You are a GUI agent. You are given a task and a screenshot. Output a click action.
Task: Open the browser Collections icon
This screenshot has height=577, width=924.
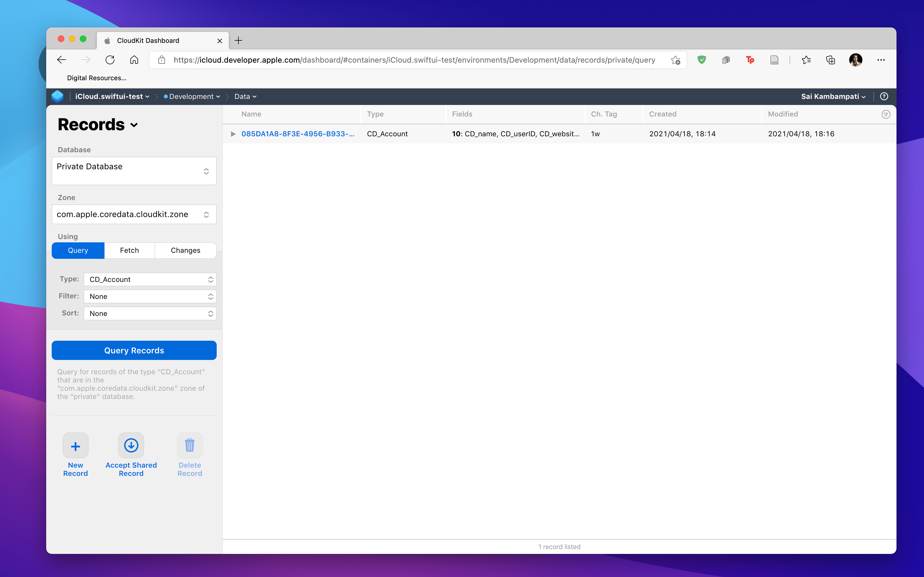[831, 60]
